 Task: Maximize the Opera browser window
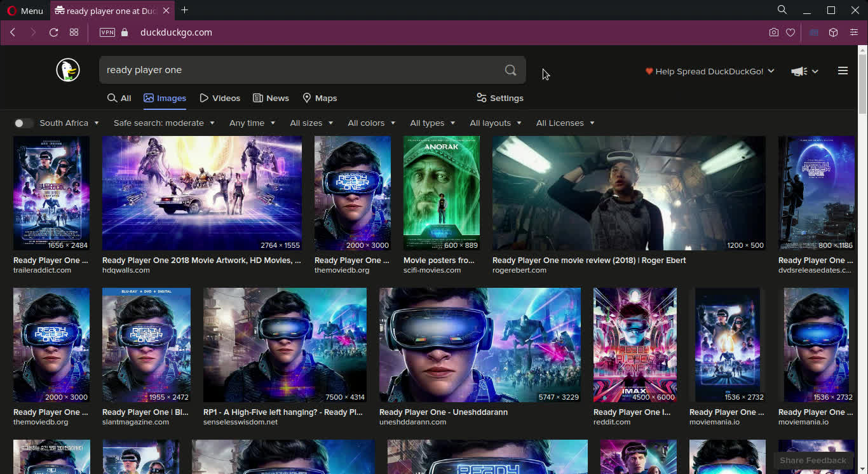coord(831,10)
